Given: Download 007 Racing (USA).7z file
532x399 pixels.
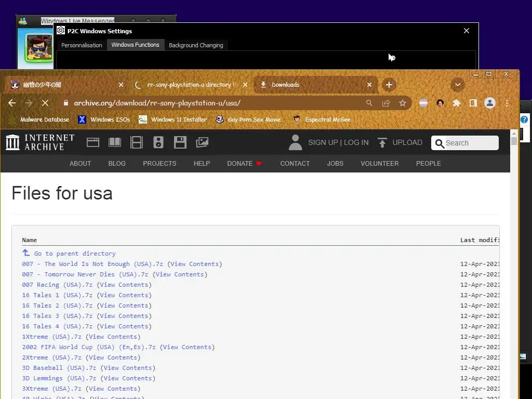Looking at the screenshot, I should pyautogui.click(x=57, y=285).
